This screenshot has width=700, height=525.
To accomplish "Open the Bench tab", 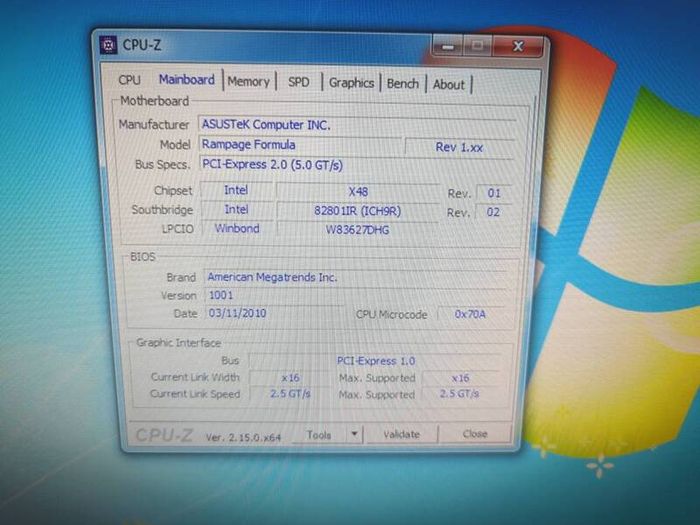I will tap(403, 84).
